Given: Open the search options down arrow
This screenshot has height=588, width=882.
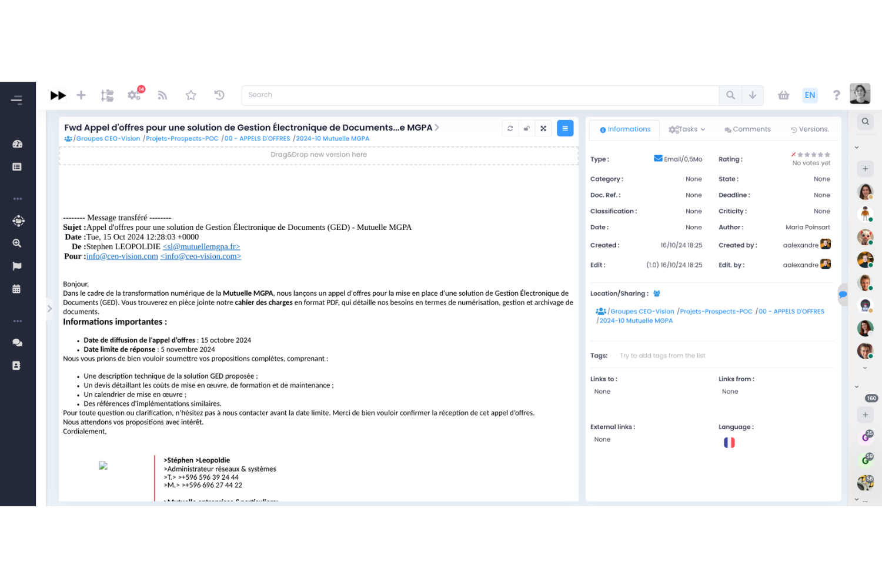Looking at the screenshot, I should pyautogui.click(x=753, y=95).
